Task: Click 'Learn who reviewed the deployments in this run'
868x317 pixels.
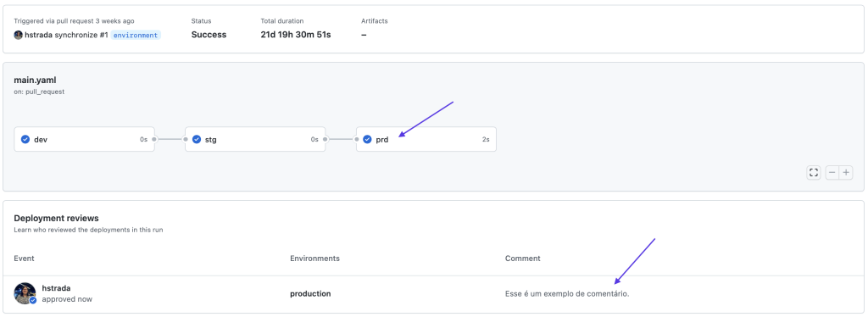Action: [x=88, y=230]
